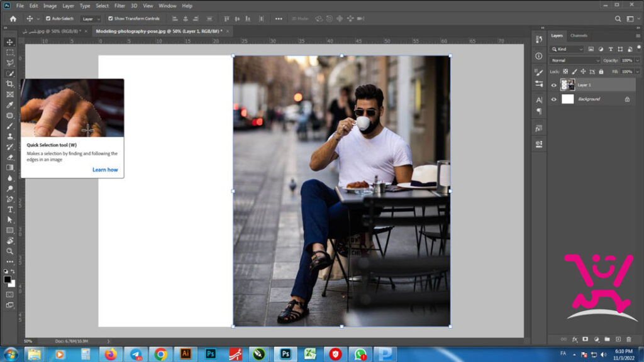The image size is (644, 362).
Task: Open the tool preset picker arrow
Action: (38, 19)
